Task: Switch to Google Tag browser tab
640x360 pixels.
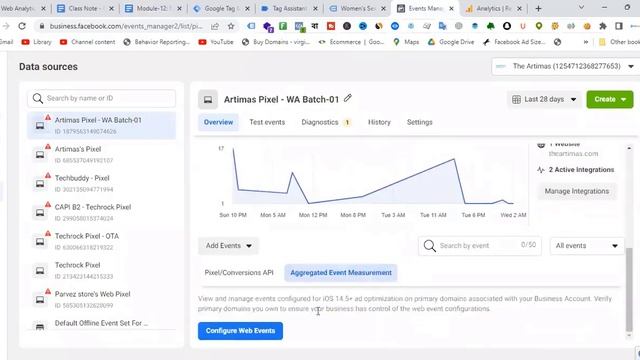Action: pyautogui.click(x=220, y=9)
